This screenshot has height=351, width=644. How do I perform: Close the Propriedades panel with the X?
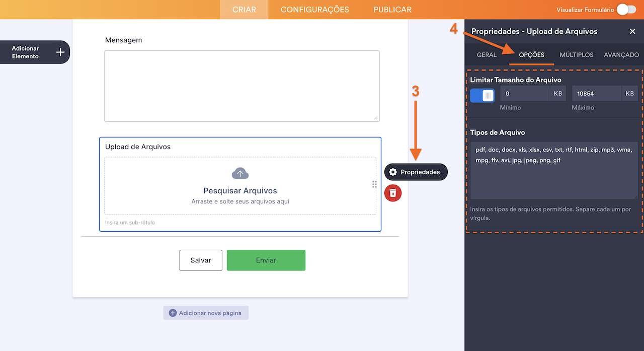[x=632, y=31]
